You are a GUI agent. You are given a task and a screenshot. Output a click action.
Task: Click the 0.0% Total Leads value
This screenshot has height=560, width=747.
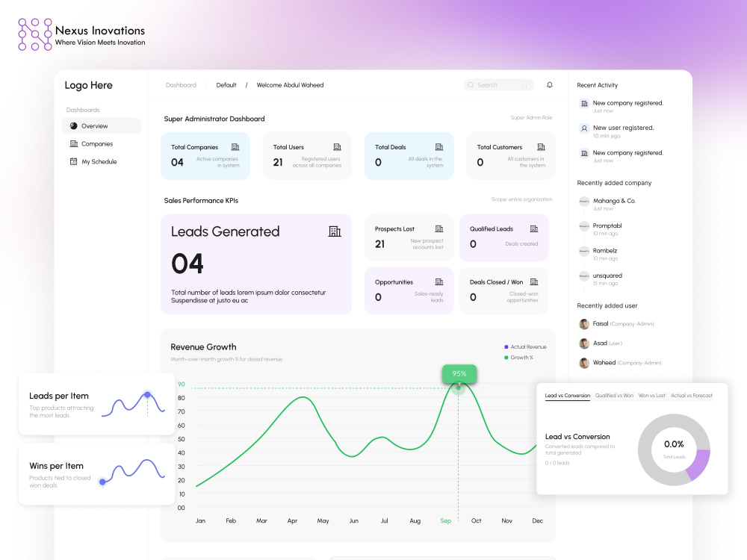click(674, 444)
